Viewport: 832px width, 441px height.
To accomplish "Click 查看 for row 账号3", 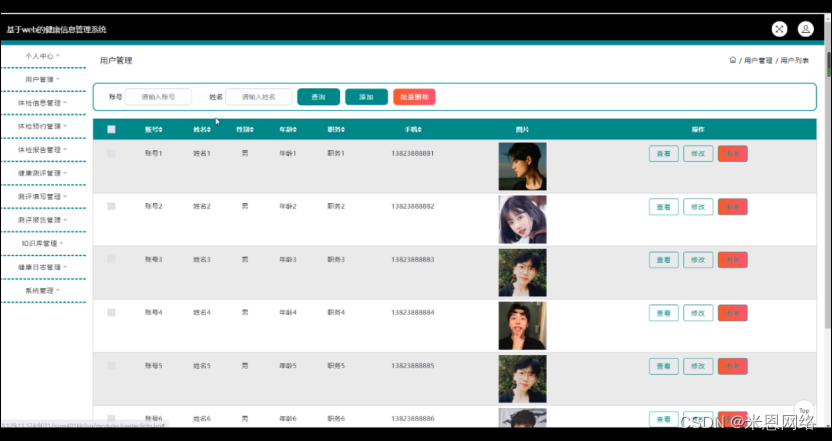I will pyautogui.click(x=664, y=260).
